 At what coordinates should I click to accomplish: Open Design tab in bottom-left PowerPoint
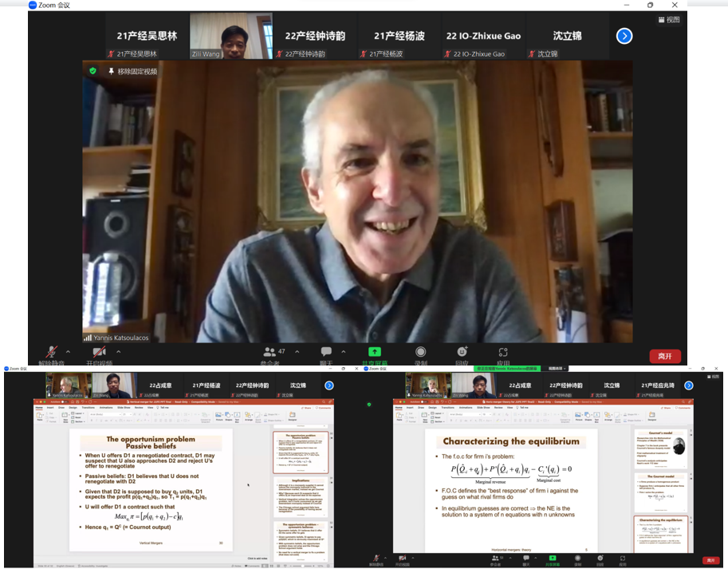[x=73, y=408]
